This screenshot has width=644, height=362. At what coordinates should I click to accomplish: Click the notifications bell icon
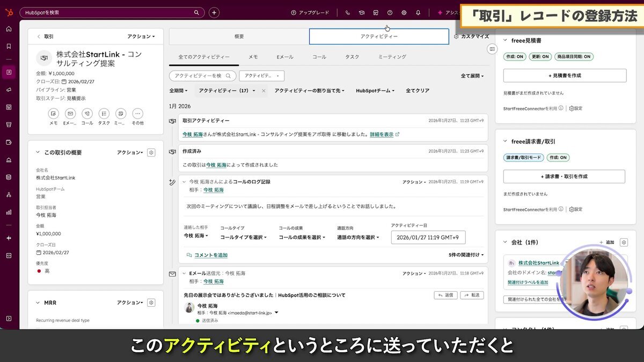coord(418,12)
